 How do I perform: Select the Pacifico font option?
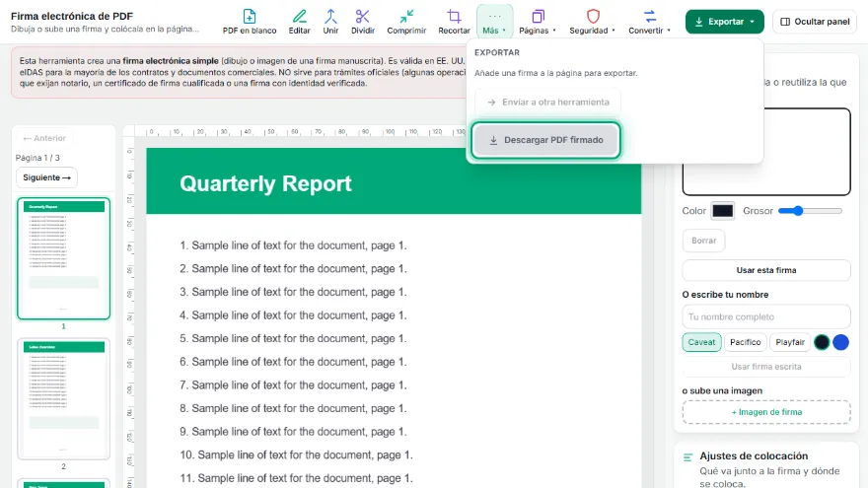tap(745, 342)
